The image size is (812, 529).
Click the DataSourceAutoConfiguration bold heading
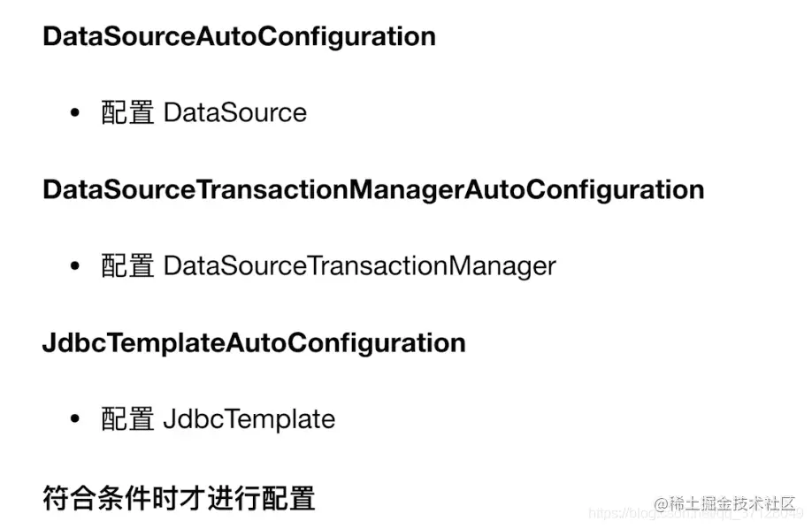point(239,37)
